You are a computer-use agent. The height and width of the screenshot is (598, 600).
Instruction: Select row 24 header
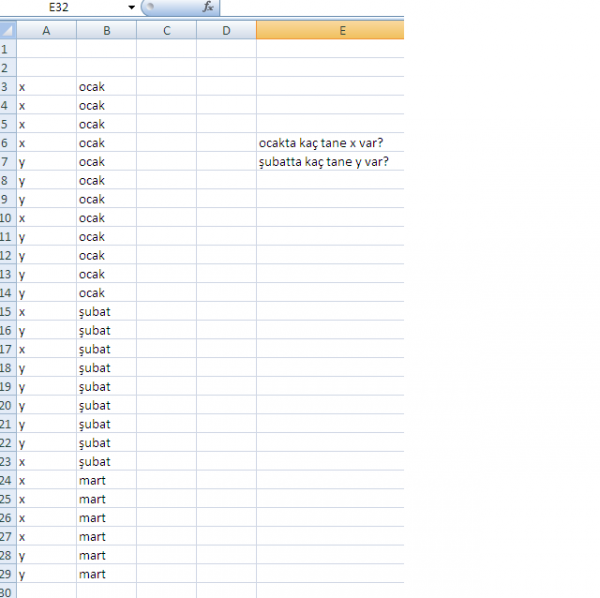pyautogui.click(x=8, y=480)
